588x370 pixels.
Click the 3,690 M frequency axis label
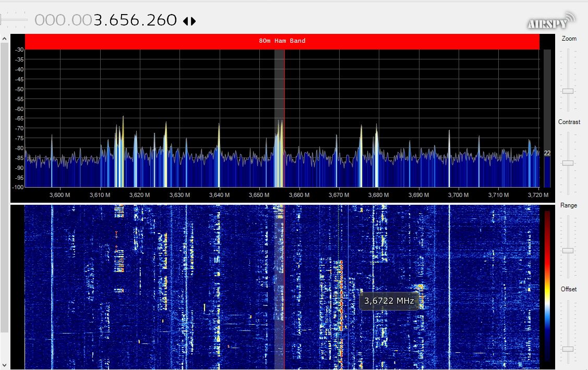418,195
